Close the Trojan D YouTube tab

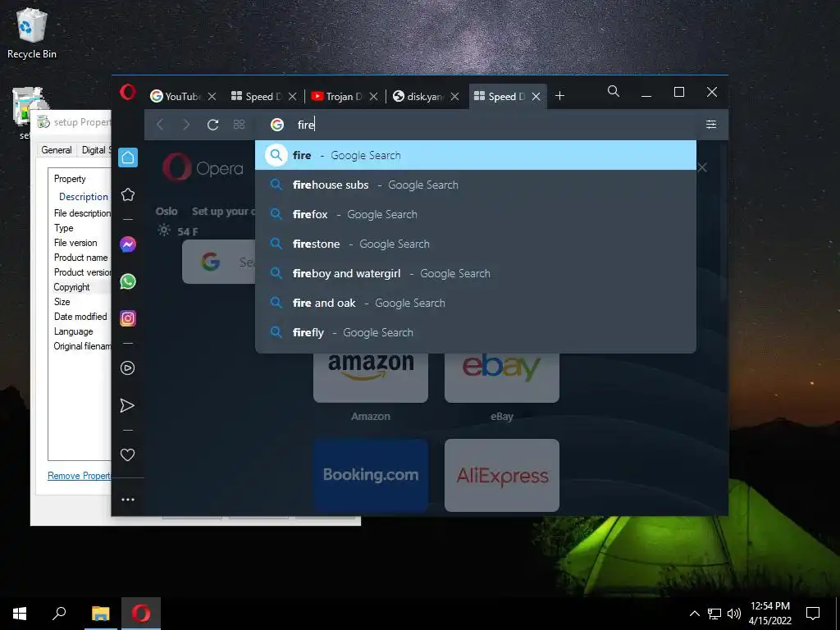click(x=373, y=97)
